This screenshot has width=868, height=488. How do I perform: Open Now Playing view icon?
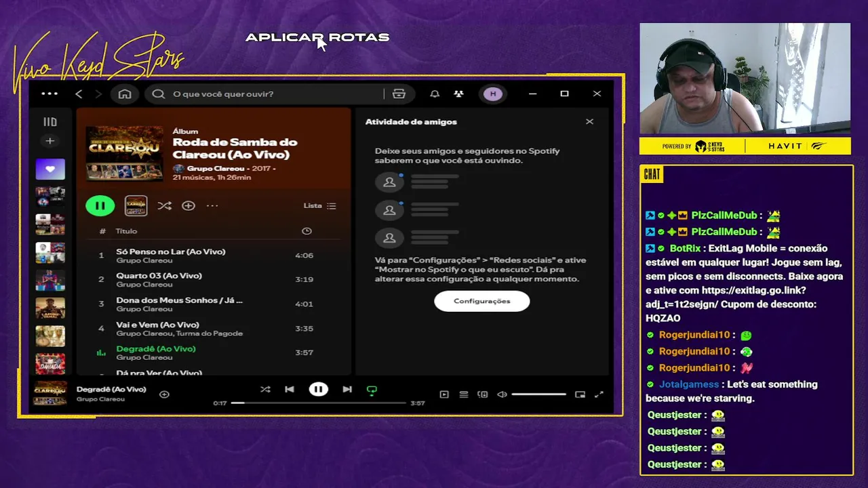[444, 394]
